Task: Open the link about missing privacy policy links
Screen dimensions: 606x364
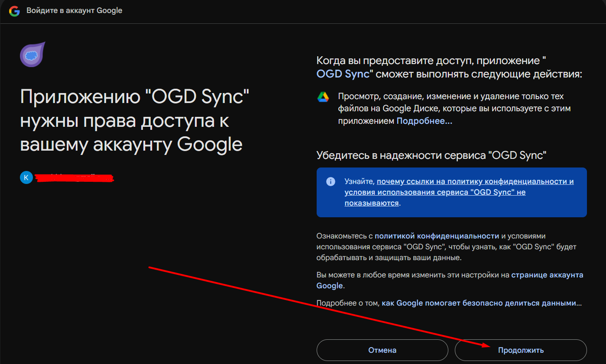Action: pos(459,192)
